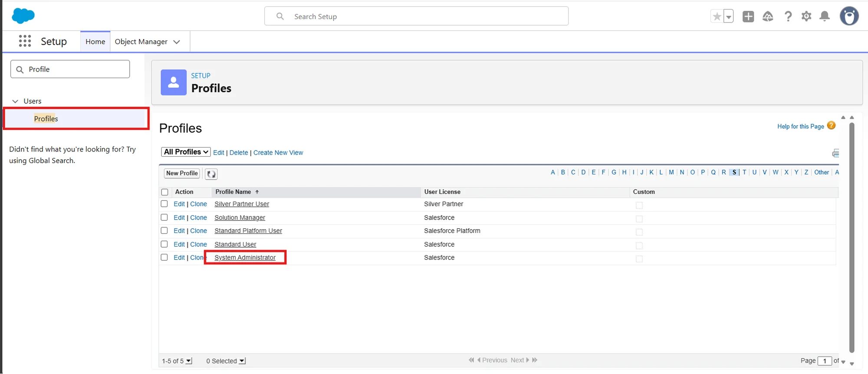Click the Delete view link

(x=239, y=153)
